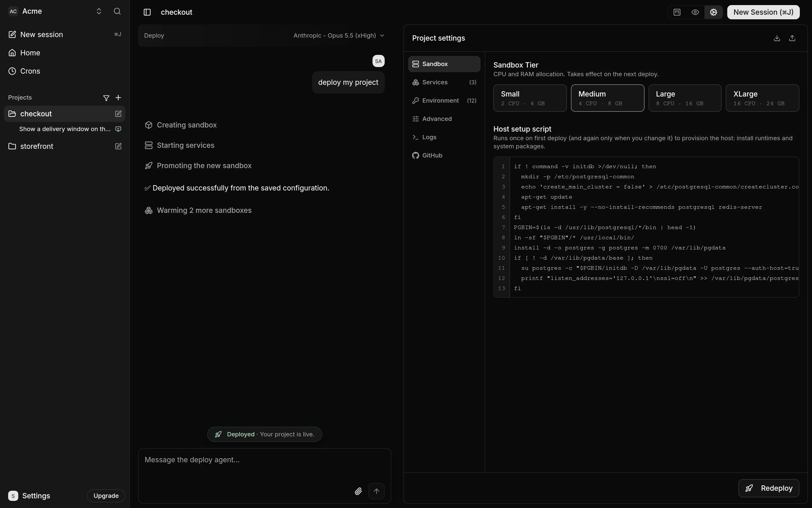Send message with the up arrow button
Image resolution: width=812 pixels, height=508 pixels.
[x=377, y=491]
